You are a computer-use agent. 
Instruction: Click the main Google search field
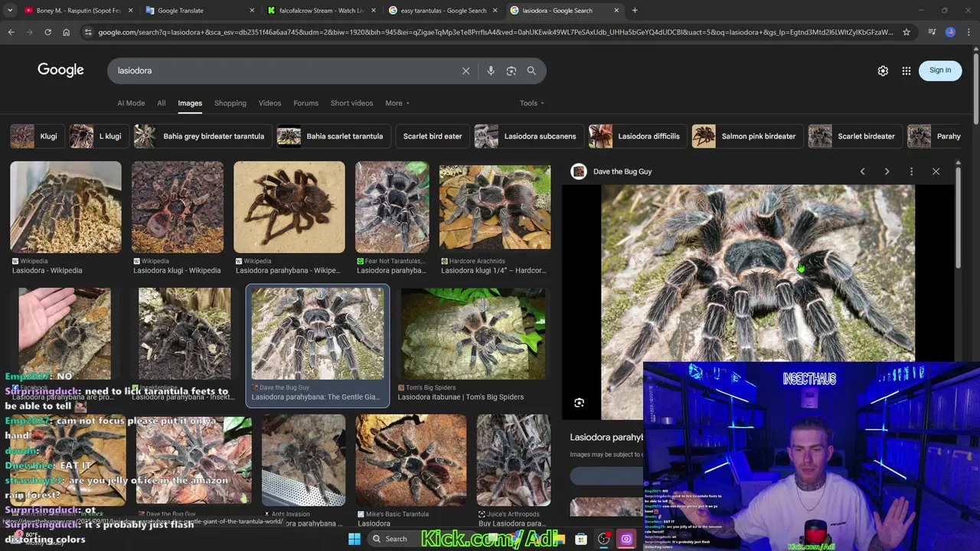click(x=283, y=70)
